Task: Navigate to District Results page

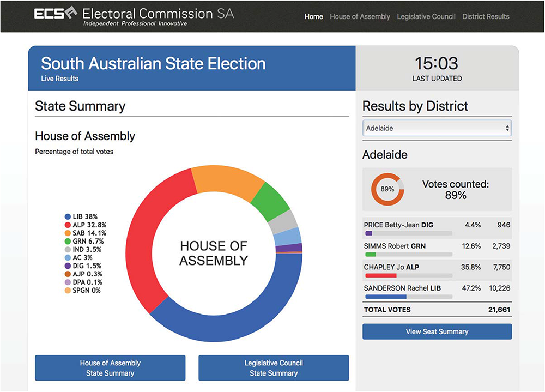Action: pos(486,16)
